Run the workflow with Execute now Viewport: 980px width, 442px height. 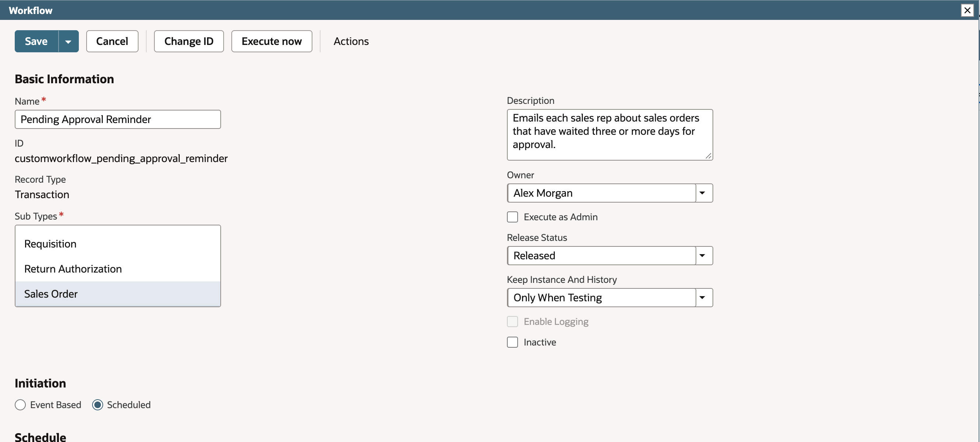coord(272,41)
